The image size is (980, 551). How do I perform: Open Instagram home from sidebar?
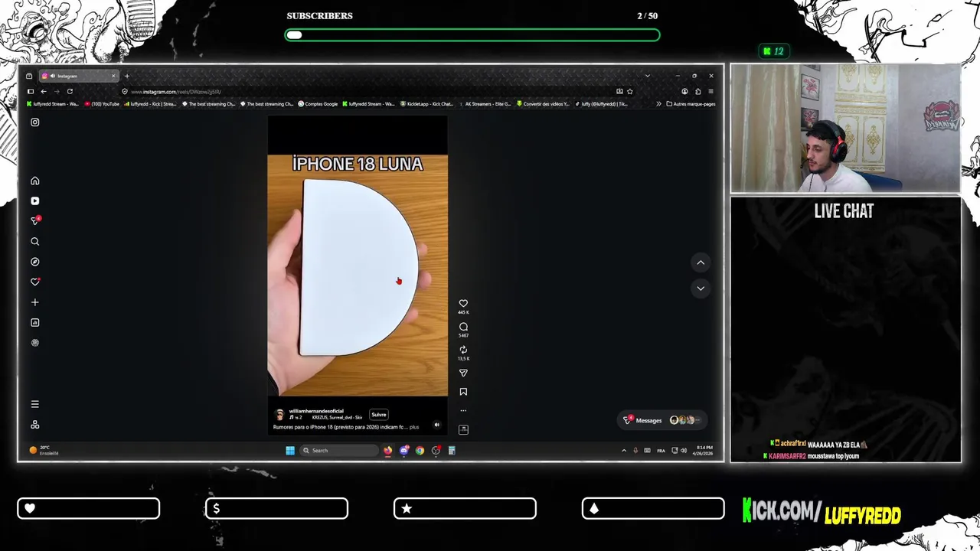pyautogui.click(x=34, y=181)
